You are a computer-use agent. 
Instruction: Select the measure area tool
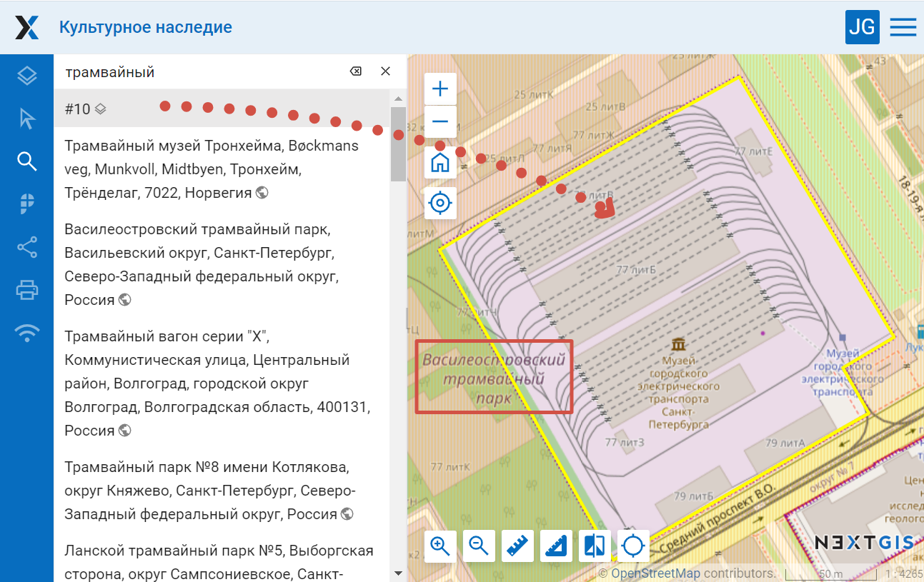(556, 546)
